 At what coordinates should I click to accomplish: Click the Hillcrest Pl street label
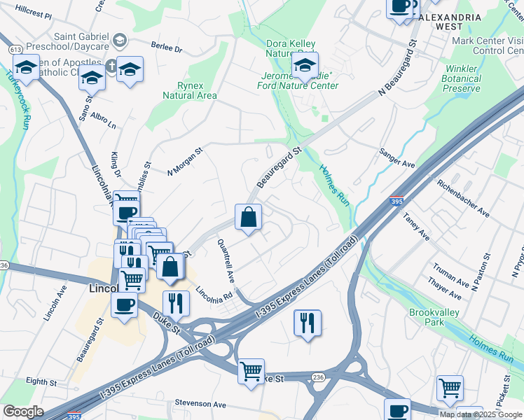pyautogui.click(x=34, y=13)
